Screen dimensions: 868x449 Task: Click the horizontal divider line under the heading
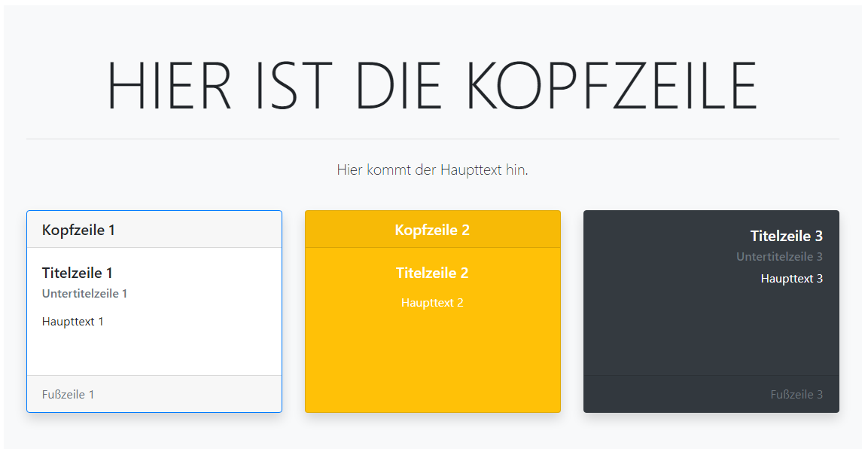click(x=432, y=139)
